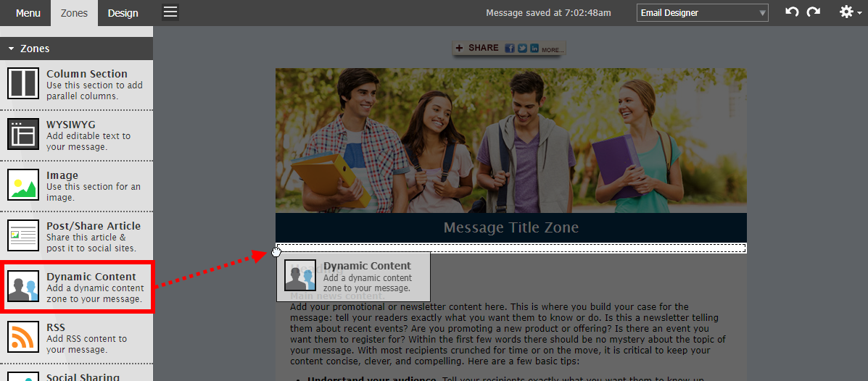Open the Menu tab
The width and height of the screenshot is (868, 381).
click(28, 13)
